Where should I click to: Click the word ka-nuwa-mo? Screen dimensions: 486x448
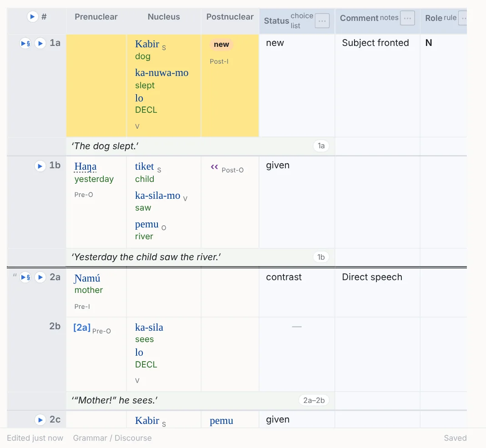click(162, 73)
